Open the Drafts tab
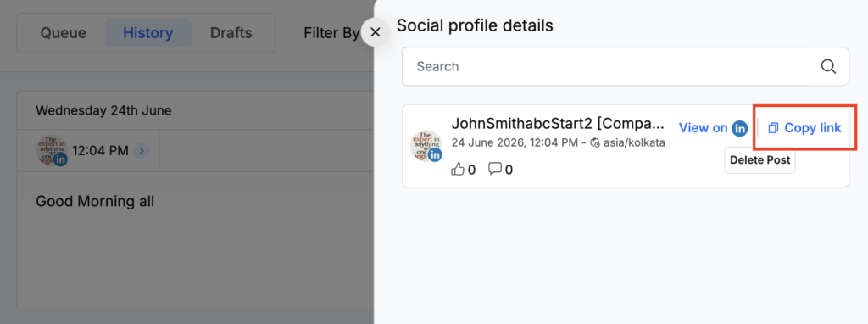Screen dimensions: 868x324 (231, 33)
